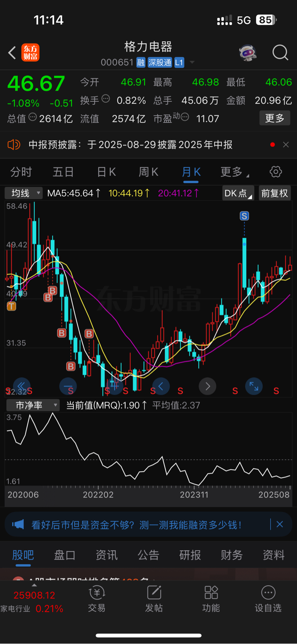This screenshot has width=297, height=644.
Task: Toggle the 前复权 price adjustment
Action: click(275, 193)
